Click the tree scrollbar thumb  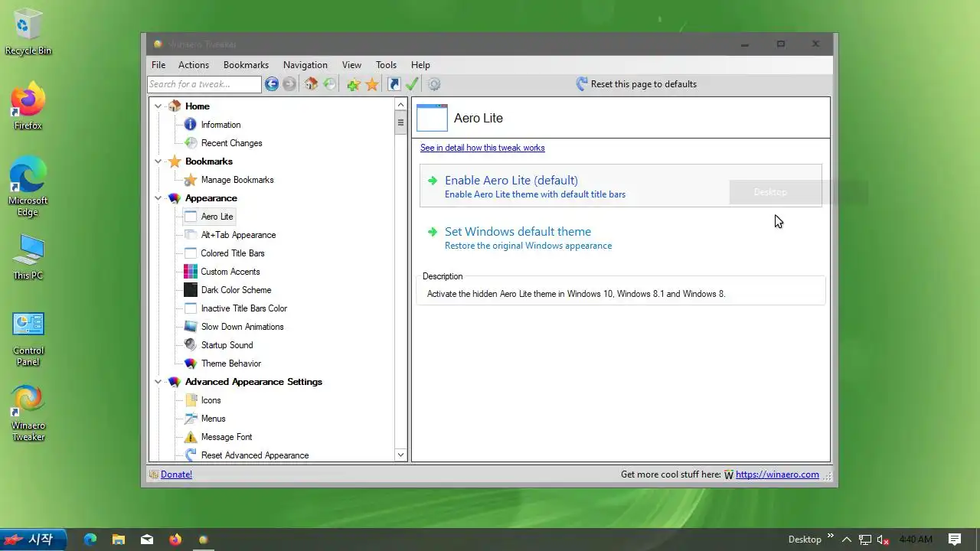(400, 122)
